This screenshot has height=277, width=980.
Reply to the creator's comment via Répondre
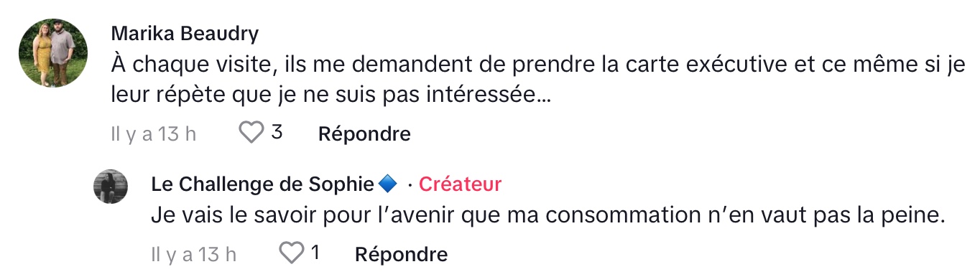402,253
